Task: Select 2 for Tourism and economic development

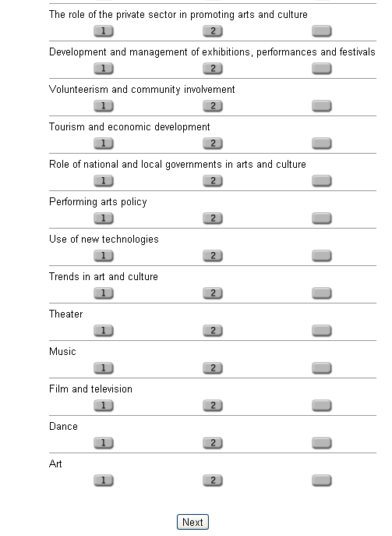Action: point(213,144)
